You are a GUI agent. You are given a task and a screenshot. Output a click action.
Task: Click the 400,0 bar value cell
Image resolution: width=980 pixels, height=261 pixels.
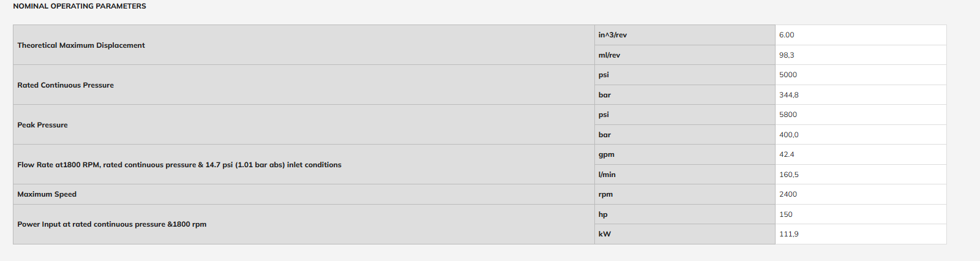point(861,135)
